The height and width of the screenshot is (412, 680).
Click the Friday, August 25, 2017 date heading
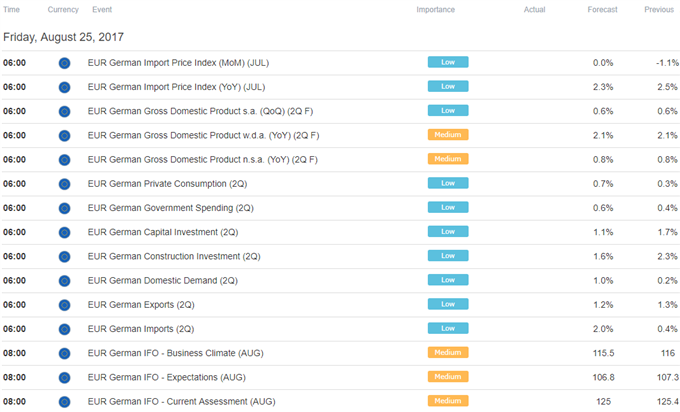point(63,37)
